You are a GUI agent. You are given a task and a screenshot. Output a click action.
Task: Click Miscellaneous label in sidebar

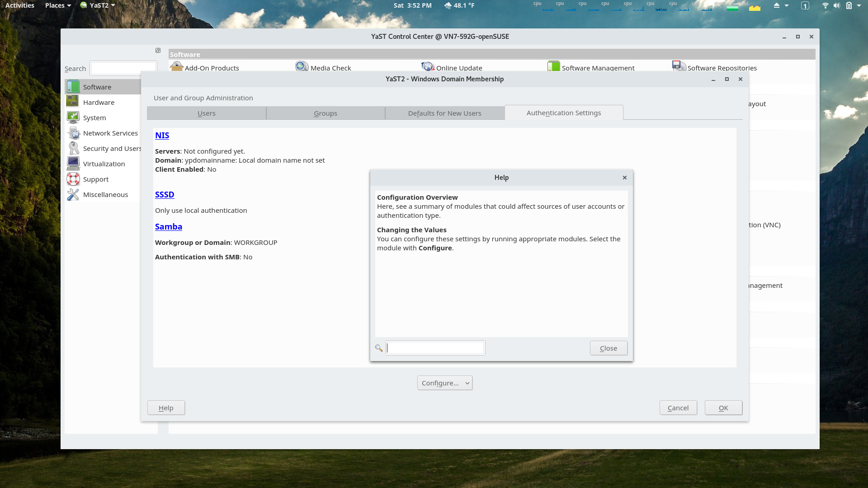point(105,194)
